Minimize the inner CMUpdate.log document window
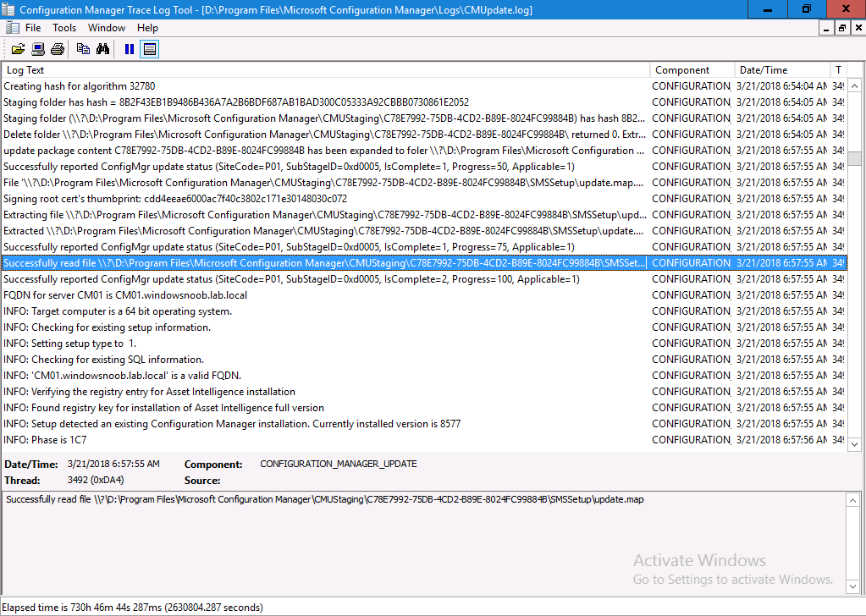The width and height of the screenshot is (866, 616). point(826,28)
